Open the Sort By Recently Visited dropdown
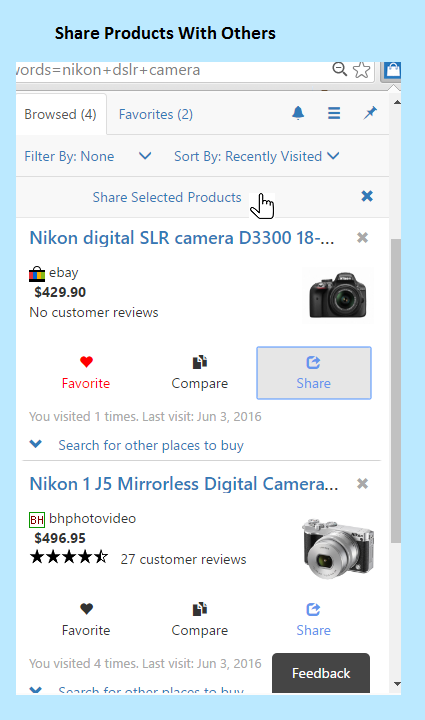Image resolution: width=425 pixels, height=720 pixels. pyautogui.click(x=257, y=156)
